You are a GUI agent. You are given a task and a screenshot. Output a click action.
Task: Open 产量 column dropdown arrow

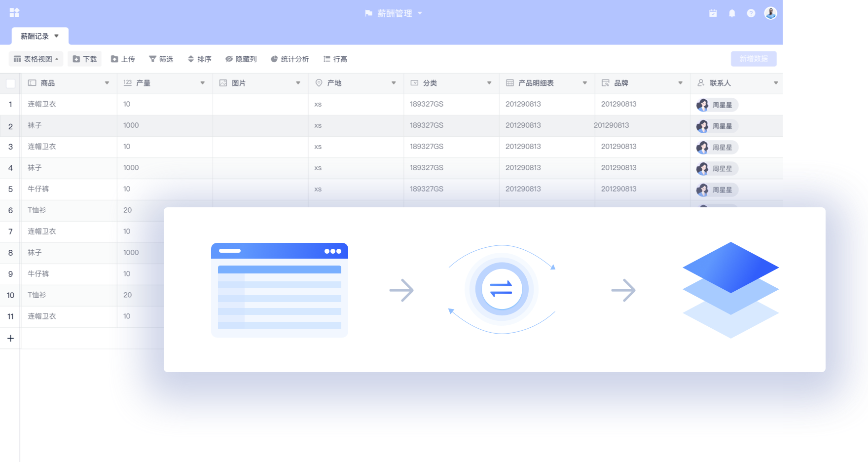[203, 83]
